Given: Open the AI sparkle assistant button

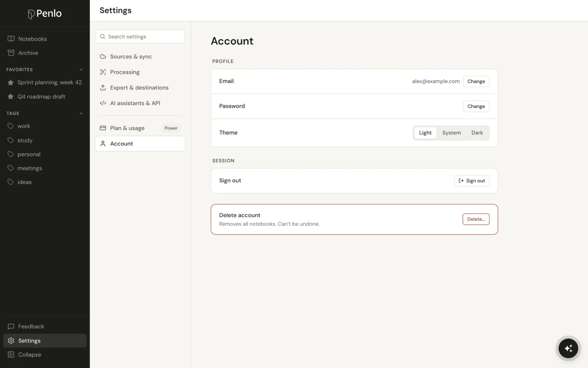Looking at the screenshot, I should tap(568, 348).
